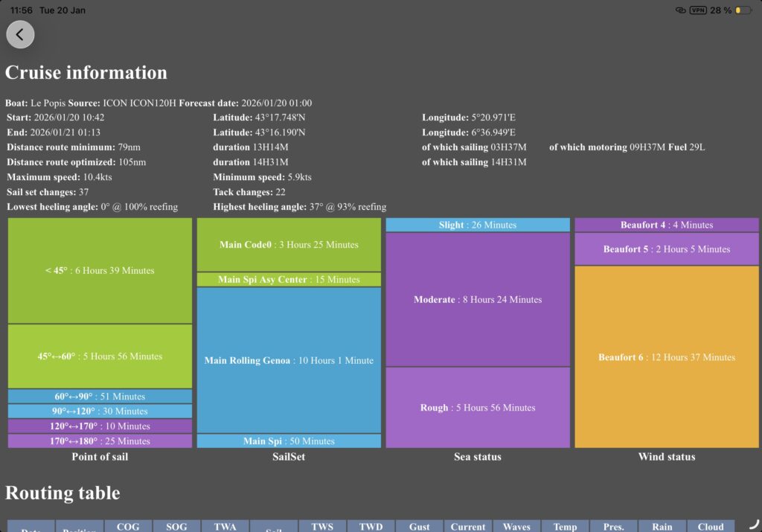Select the Main Rolling Genoa block
Image resolution: width=762 pixels, height=532 pixels.
289,360
